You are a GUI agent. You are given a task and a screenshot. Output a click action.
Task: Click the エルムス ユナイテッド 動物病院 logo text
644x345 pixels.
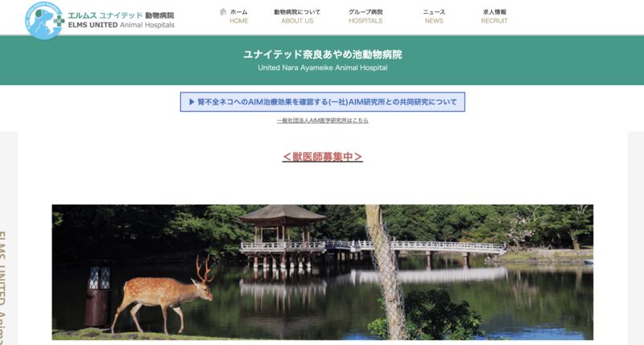click(x=121, y=15)
